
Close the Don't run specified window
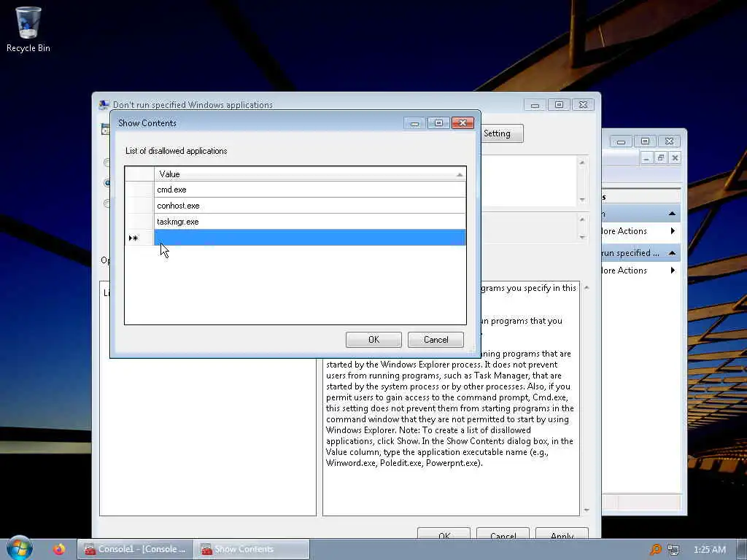[x=583, y=105]
